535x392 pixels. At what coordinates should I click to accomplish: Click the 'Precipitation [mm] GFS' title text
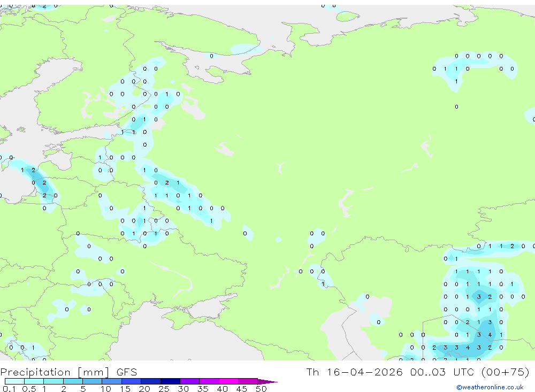click(68, 372)
